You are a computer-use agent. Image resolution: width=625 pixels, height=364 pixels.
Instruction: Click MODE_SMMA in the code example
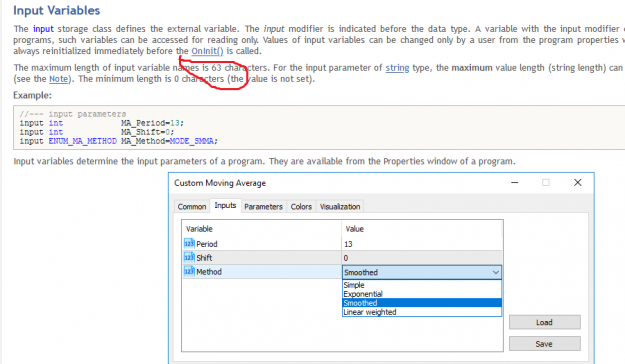point(192,141)
